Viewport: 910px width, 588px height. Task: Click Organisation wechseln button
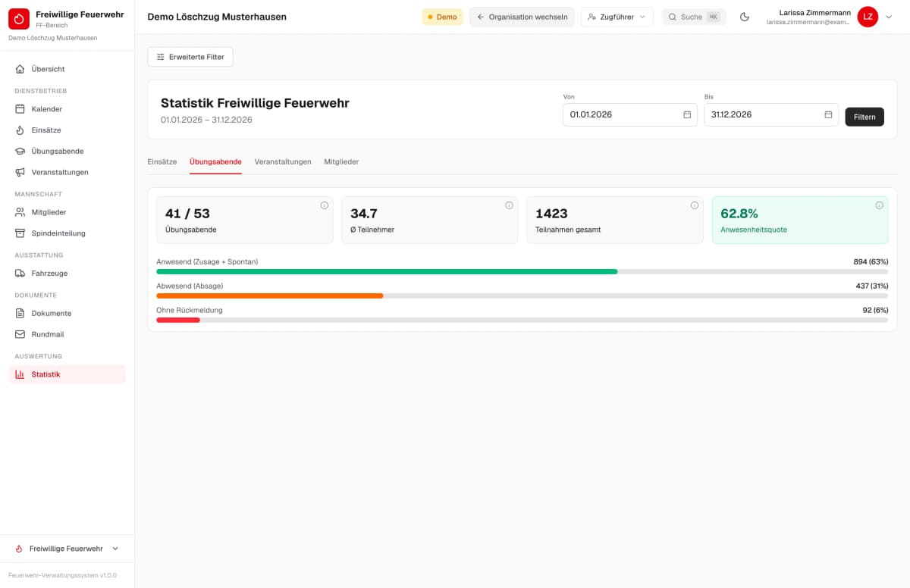pyautogui.click(x=522, y=17)
